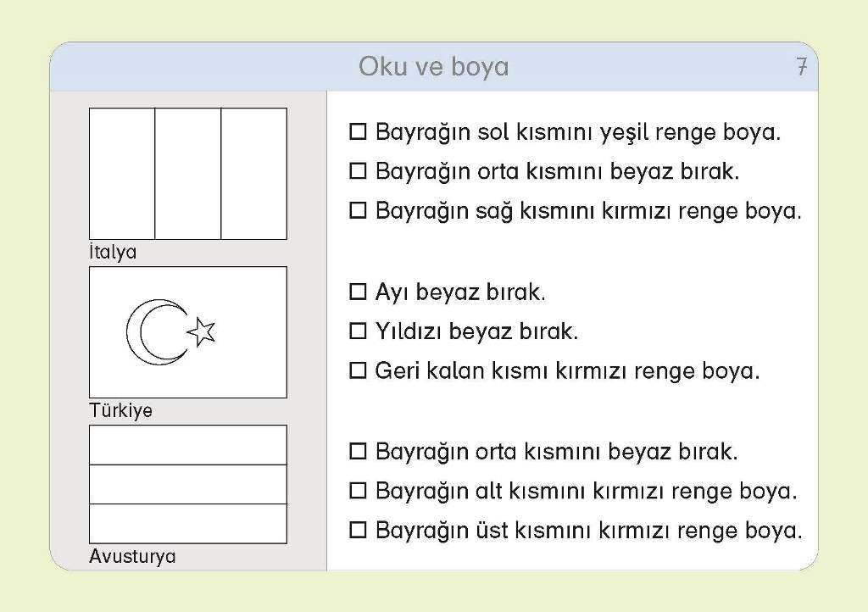
Task: Tick the 'Ayı beyaz bırak' checkbox
Action: [x=358, y=292]
